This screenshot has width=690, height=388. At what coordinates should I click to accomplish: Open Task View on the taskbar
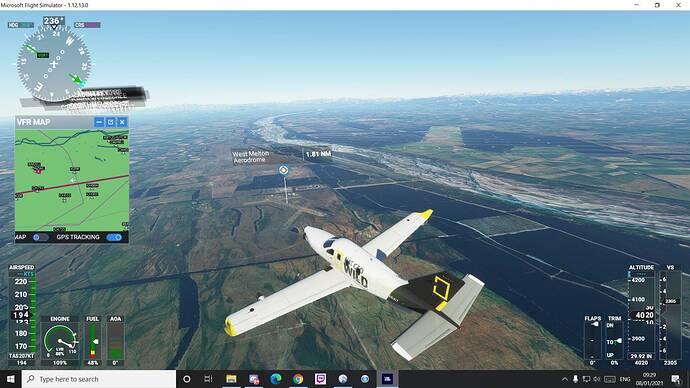point(209,379)
